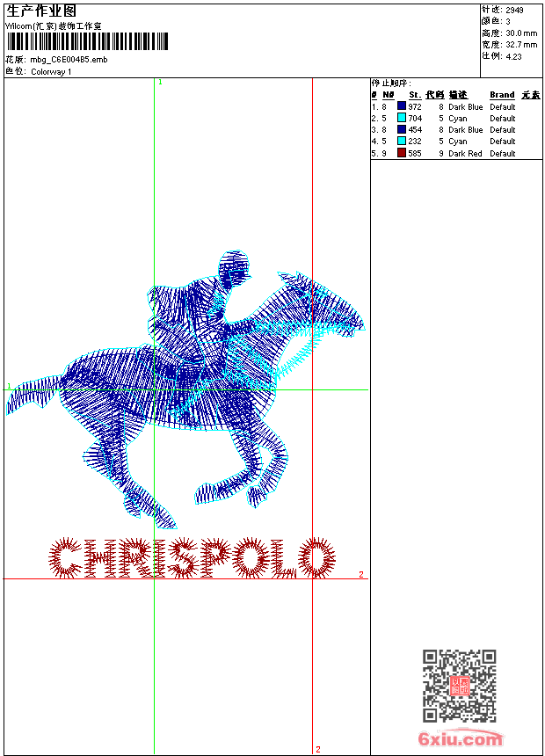
Task: Click 'Cyan' description in stop row 4
Action: point(458,142)
